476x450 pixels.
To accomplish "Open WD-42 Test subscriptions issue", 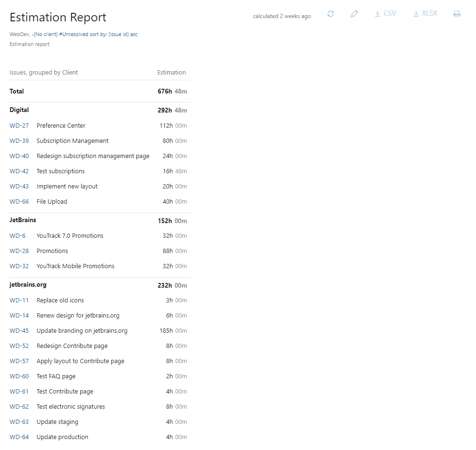I will point(19,171).
